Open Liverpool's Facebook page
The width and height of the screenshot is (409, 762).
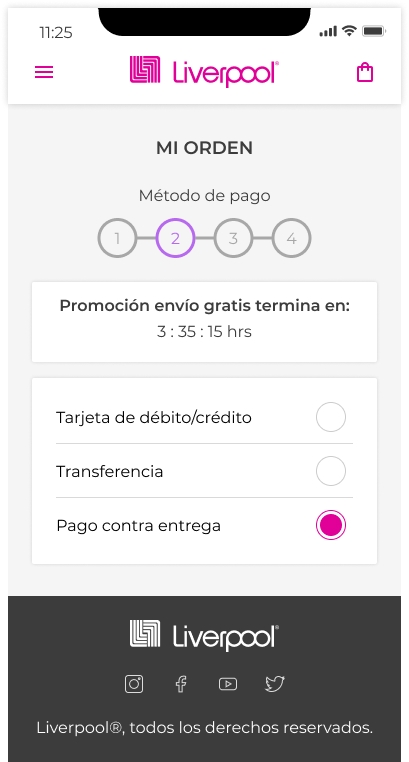[x=181, y=684]
